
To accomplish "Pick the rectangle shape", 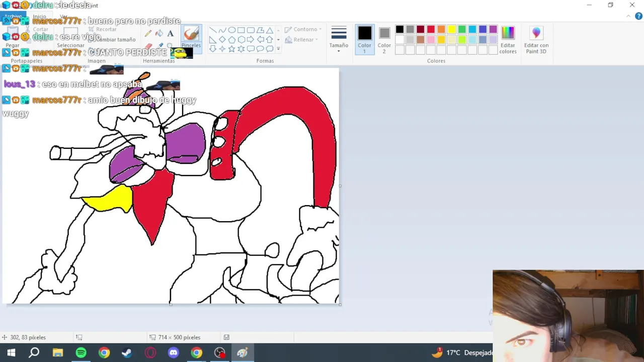I will 241,30.
